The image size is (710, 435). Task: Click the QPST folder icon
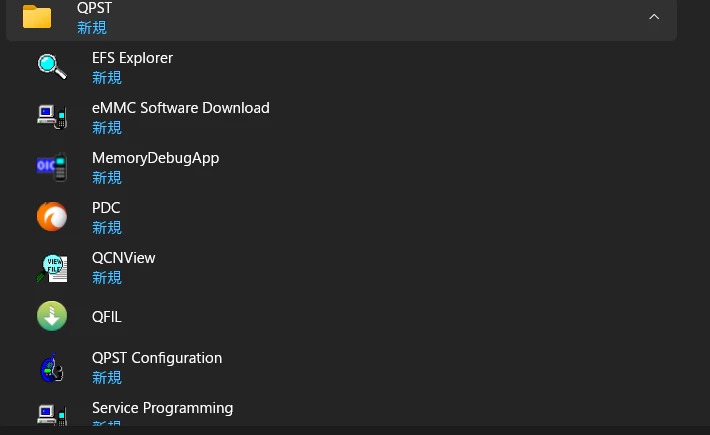point(37,17)
